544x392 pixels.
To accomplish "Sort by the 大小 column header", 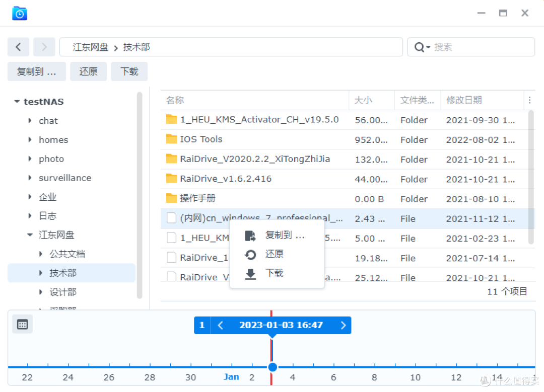I will point(372,100).
